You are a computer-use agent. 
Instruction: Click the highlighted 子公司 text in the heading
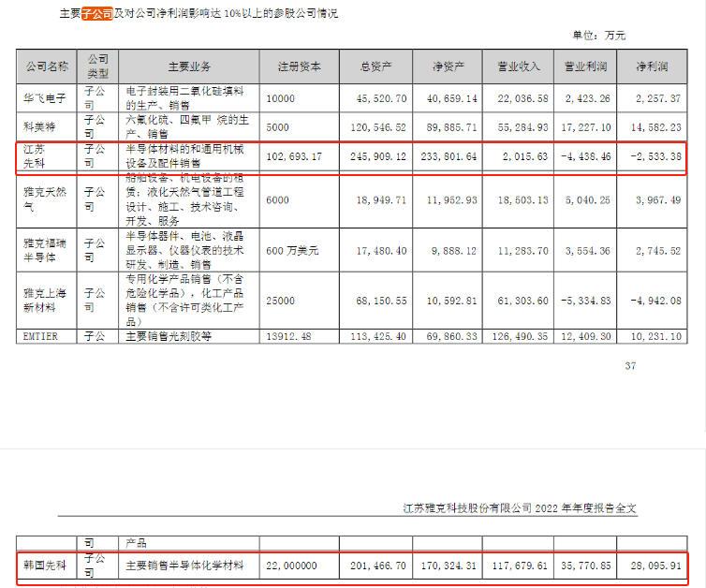97,13
